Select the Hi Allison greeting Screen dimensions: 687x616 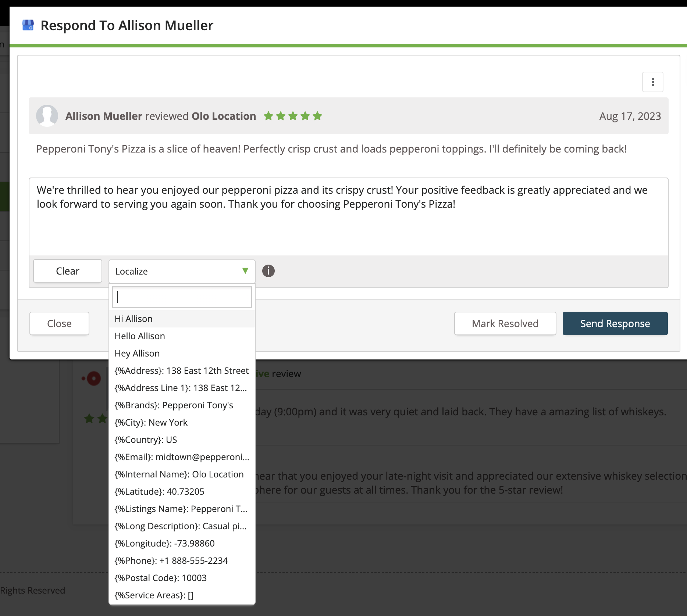click(x=182, y=319)
